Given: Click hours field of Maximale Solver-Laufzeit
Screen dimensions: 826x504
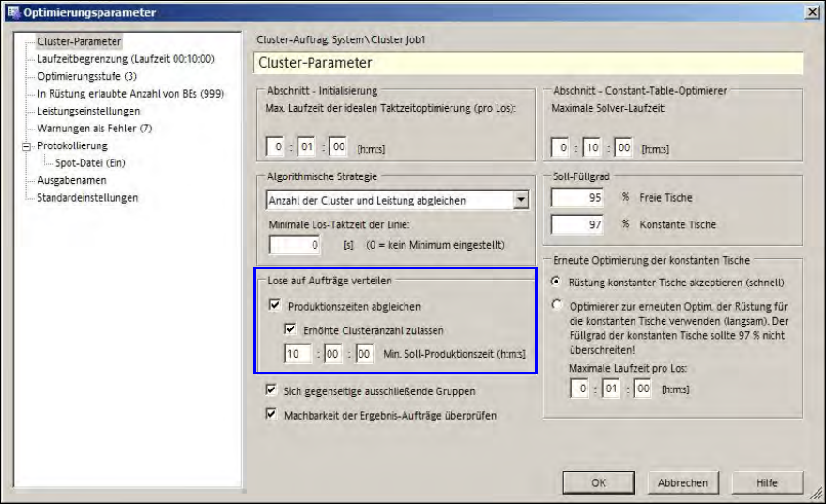Looking at the screenshot, I should coord(559,147).
